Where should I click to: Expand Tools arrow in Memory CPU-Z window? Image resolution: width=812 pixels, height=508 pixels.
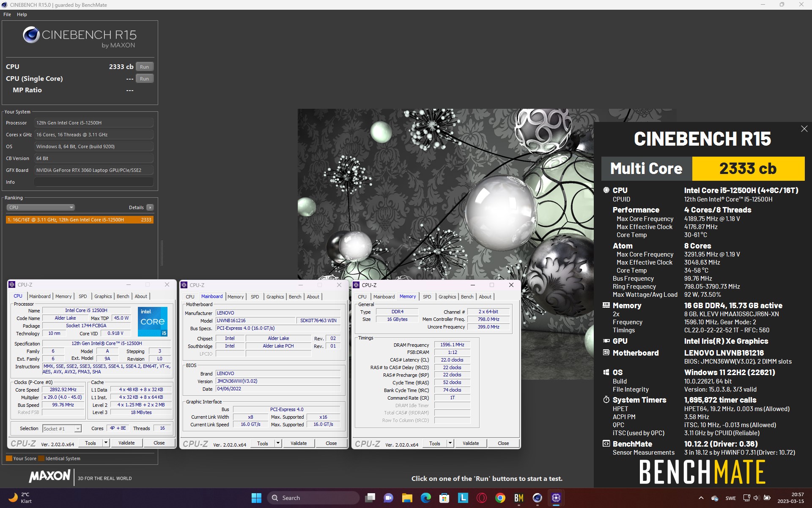click(450, 443)
